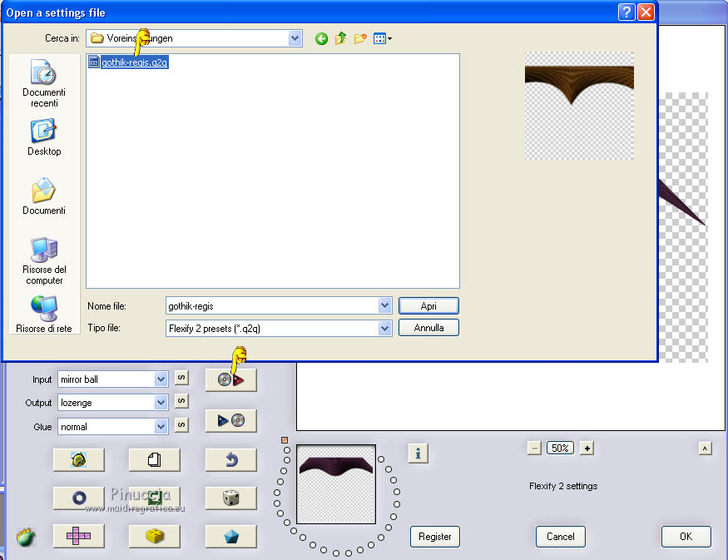Click Cancel in Flexify dialog

pos(561,537)
